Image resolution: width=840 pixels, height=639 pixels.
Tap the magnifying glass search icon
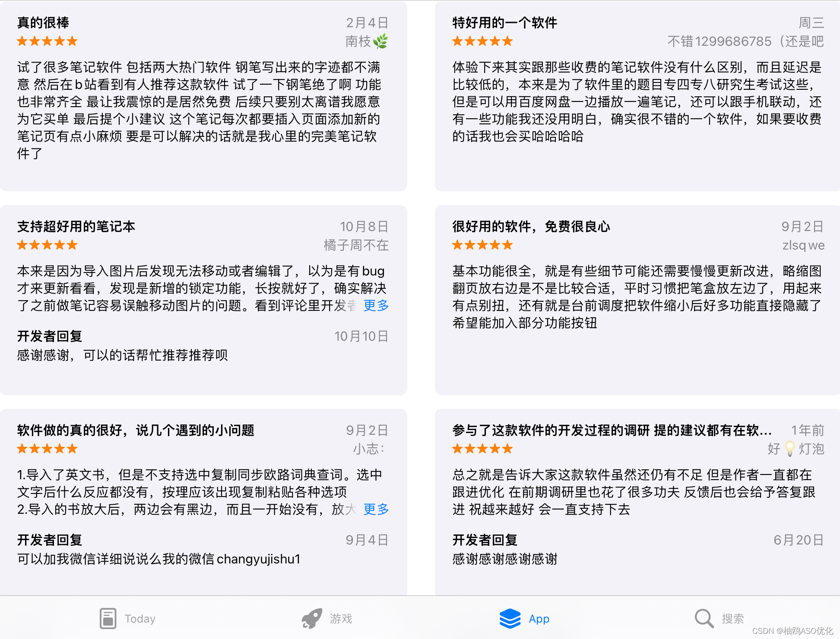pyautogui.click(x=704, y=618)
